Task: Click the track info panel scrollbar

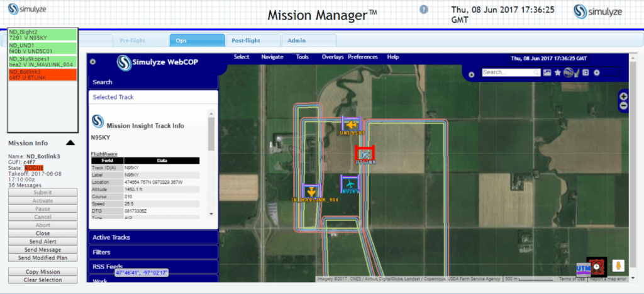Action: coord(211,134)
